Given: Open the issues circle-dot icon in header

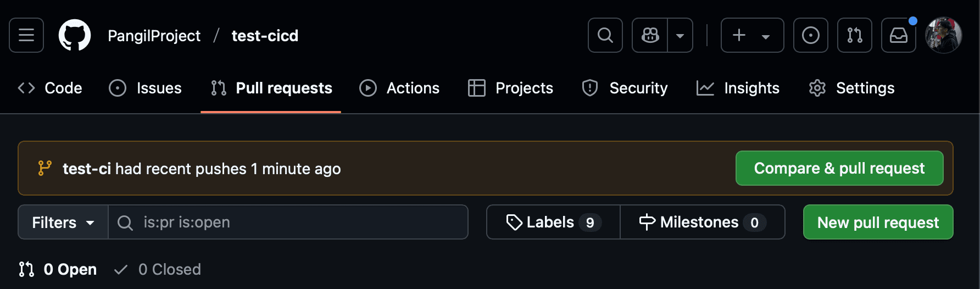Looking at the screenshot, I should tap(811, 35).
